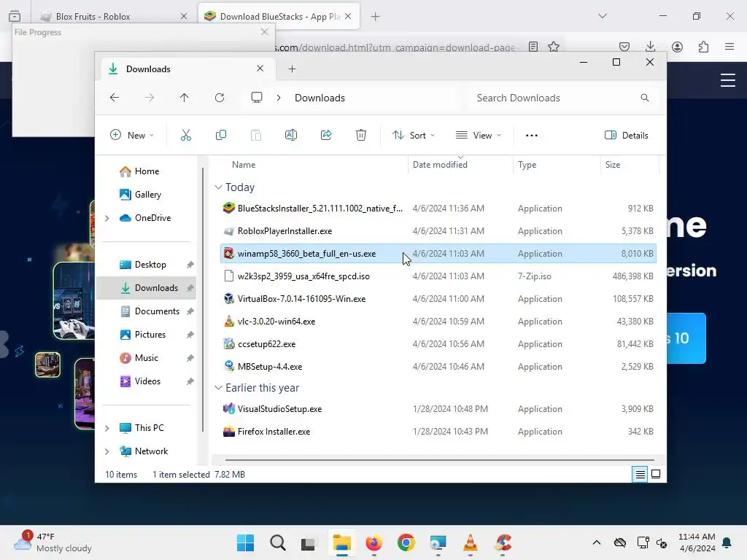
Task: Select the Download BlueStacks browser tab
Action: click(x=279, y=16)
